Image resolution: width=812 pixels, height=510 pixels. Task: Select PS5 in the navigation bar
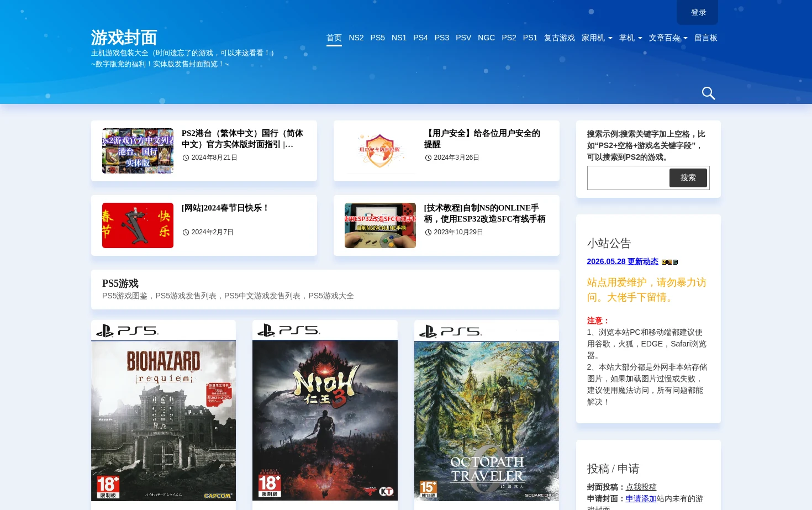point(378,38)
